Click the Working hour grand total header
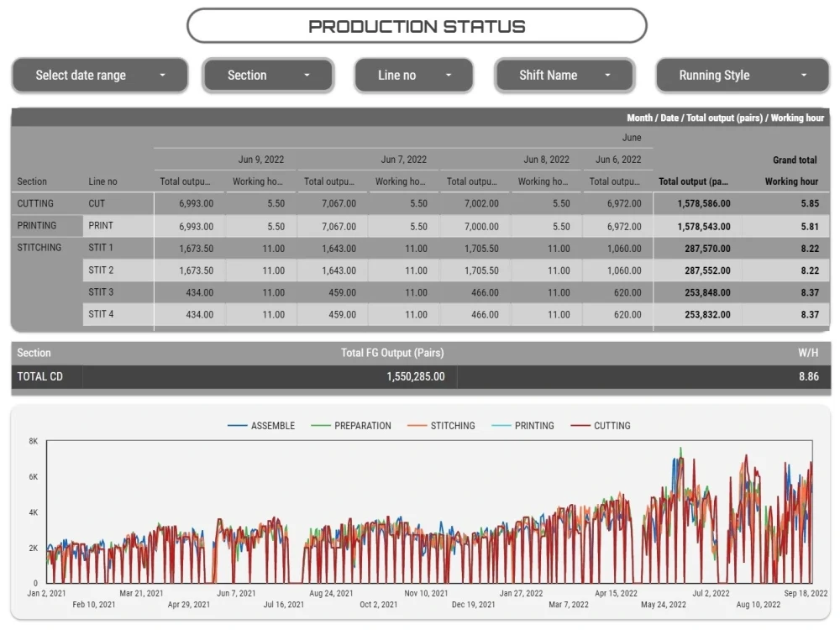Viewport: 840px width, 630px height. (791, 181)
